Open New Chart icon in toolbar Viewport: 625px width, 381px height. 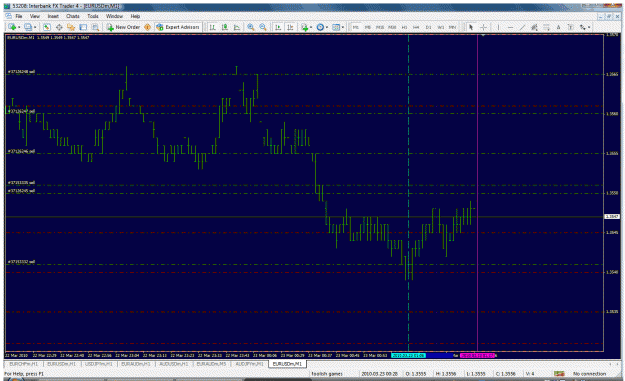(x=12, y=27)
